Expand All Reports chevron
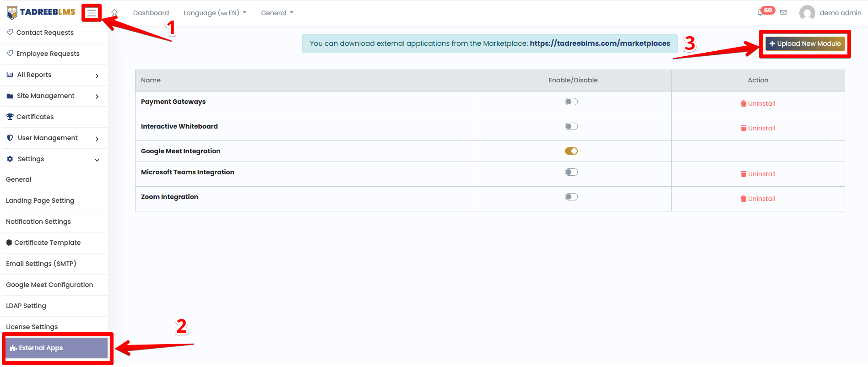 [97, 76]
